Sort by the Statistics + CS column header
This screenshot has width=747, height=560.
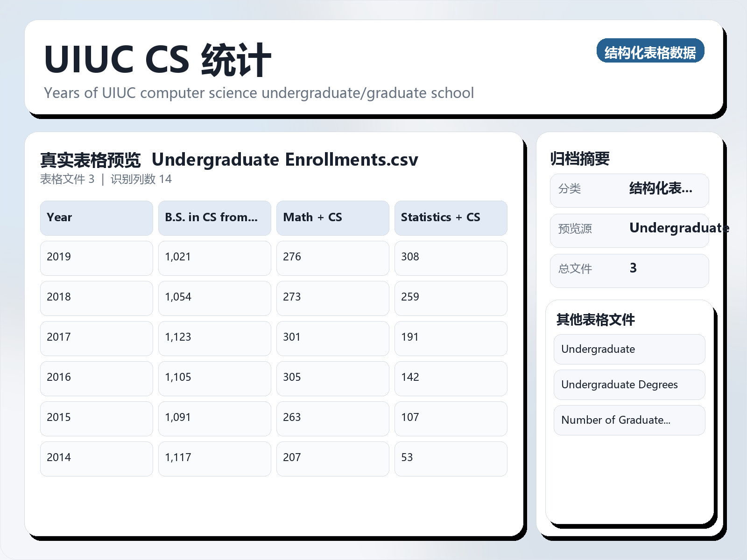[x=451, y=217]
